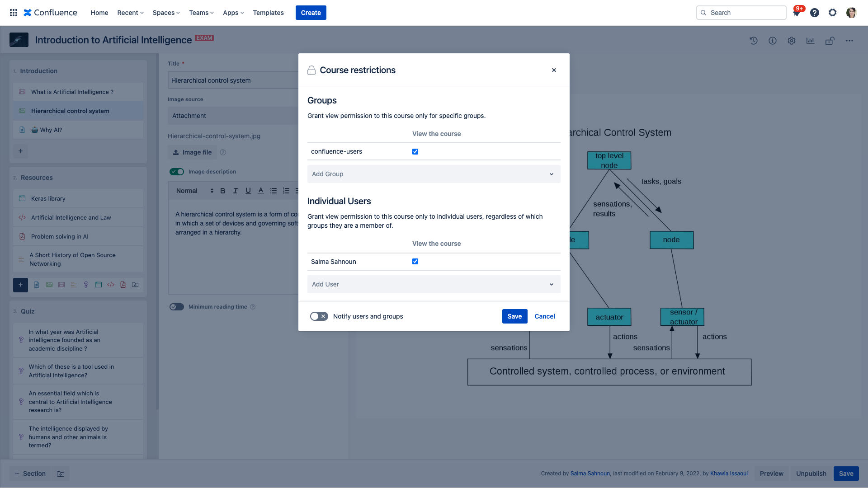868x488 pixels.
Task: Open the Confluence help icon
Action: click(x=815, y=13)
